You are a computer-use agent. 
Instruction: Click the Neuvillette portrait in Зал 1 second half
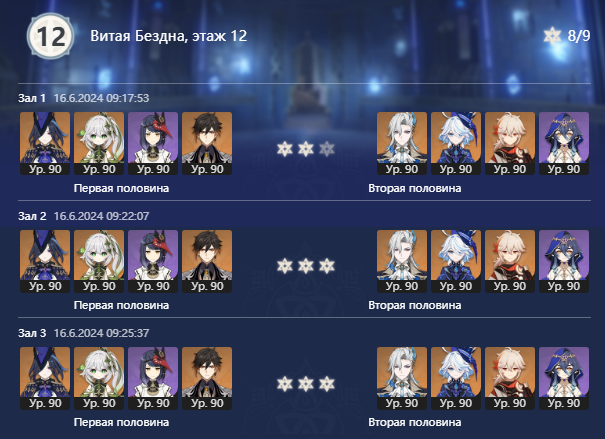(x=402, y=144)
